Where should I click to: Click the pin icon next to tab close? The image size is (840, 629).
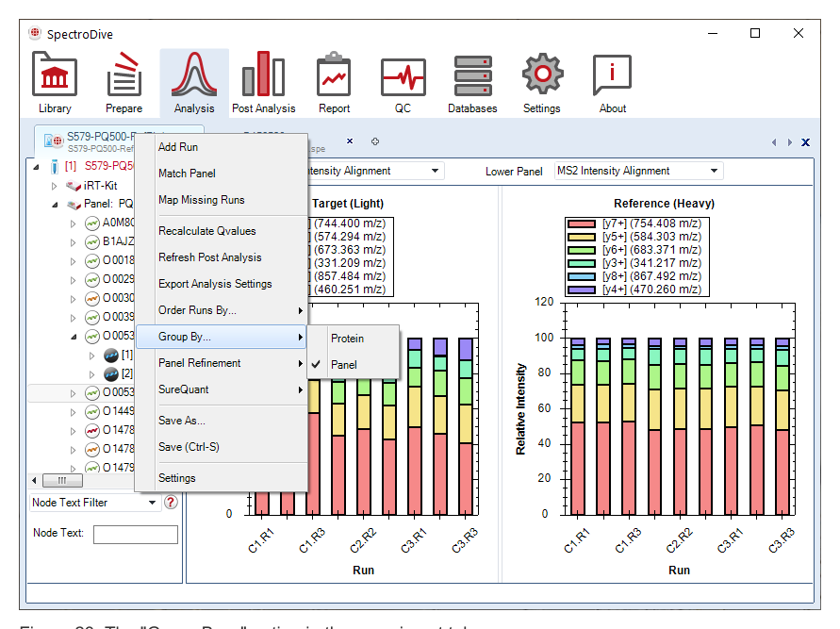375,141
